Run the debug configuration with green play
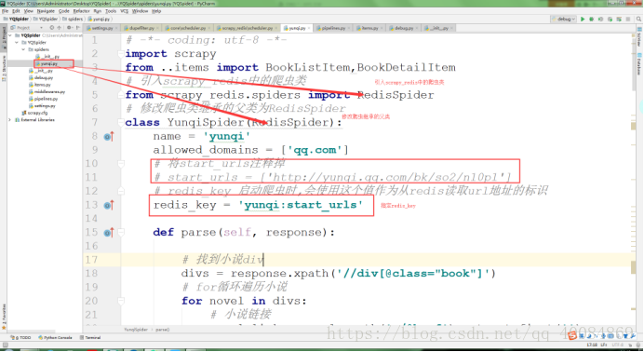The height and width of the screenshot is (352, 644). 583,19
